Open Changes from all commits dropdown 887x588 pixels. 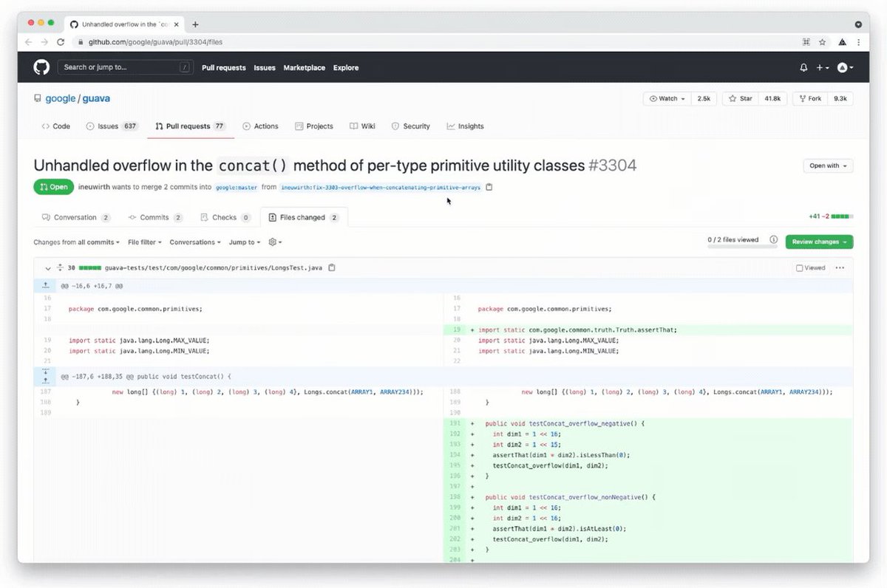[75, 242]
